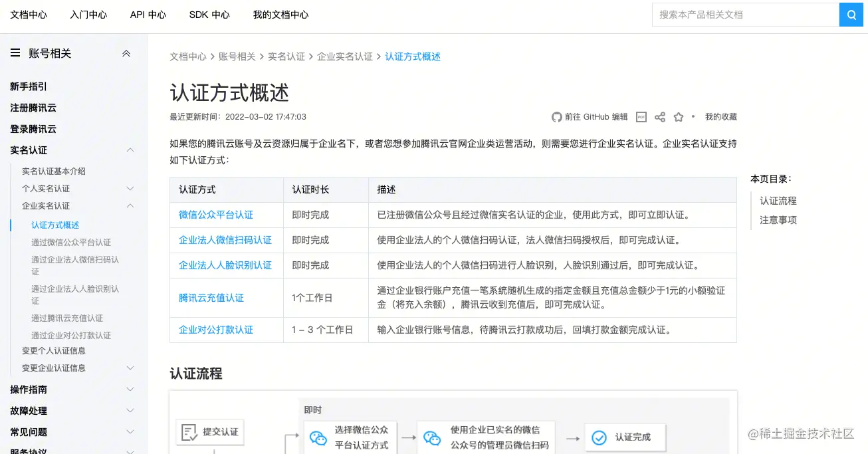Open 企业法人人脸识别认证 table link
The height and width of the screenshot is (454, 868).
[225, 265]
